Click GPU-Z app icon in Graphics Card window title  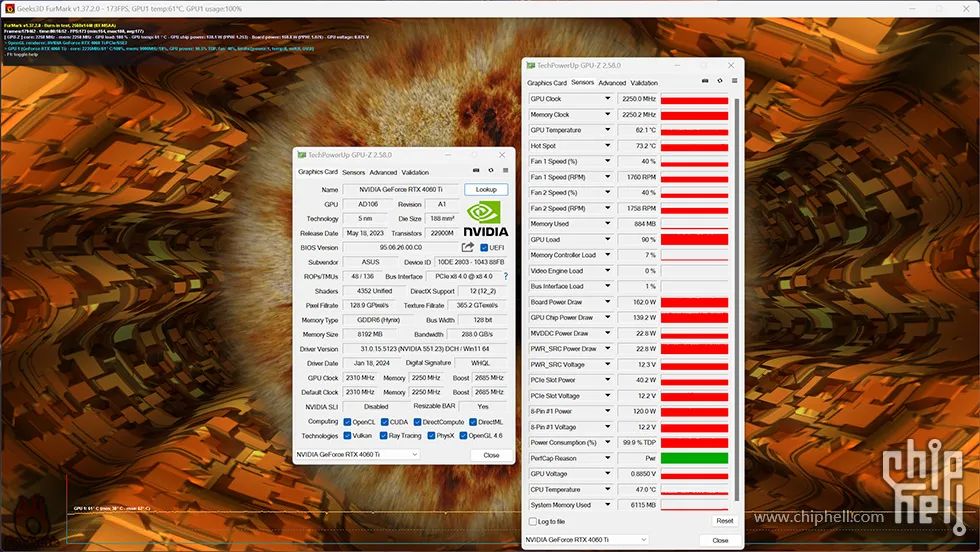[302, 154]
